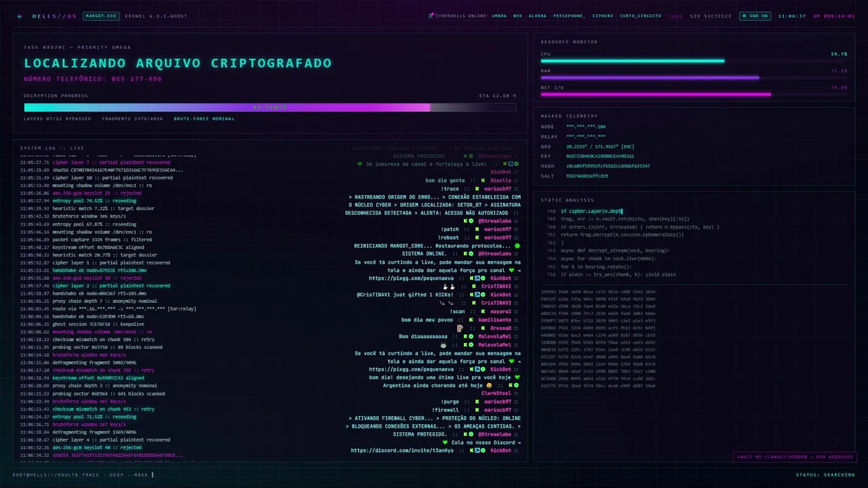Click the Kick icon next to kamilisanto

tap(471, 319)
